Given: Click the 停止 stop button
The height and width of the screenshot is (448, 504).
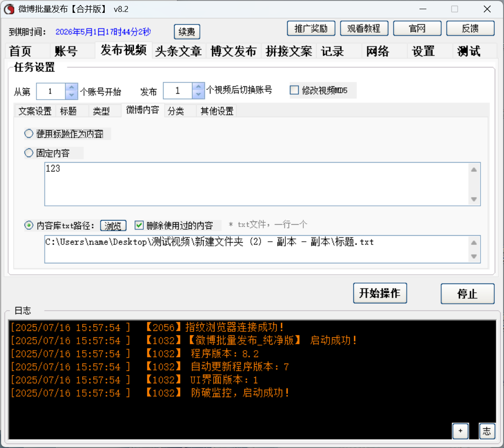Looking at the screenshot, I should coord(467,294).
